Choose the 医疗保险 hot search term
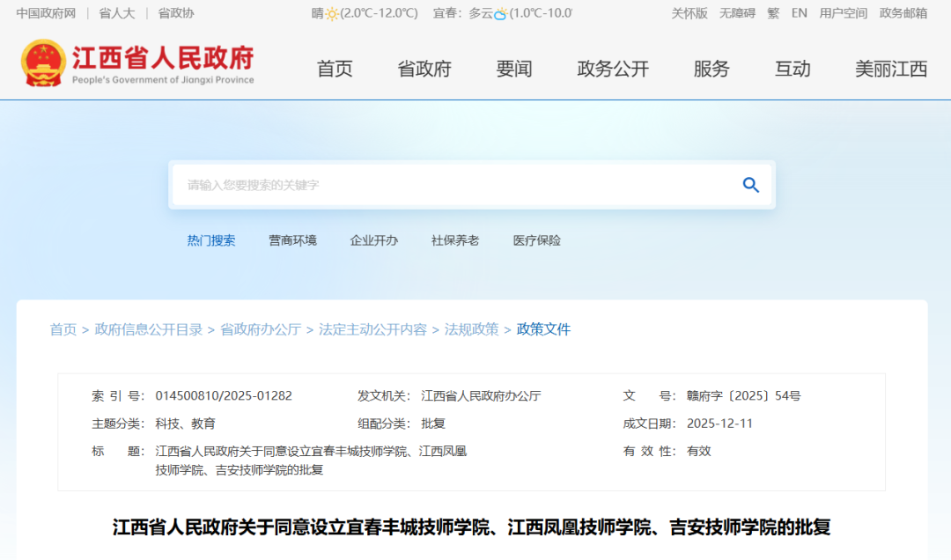Screen dimensions: 951x560 (x=537, y=240)
